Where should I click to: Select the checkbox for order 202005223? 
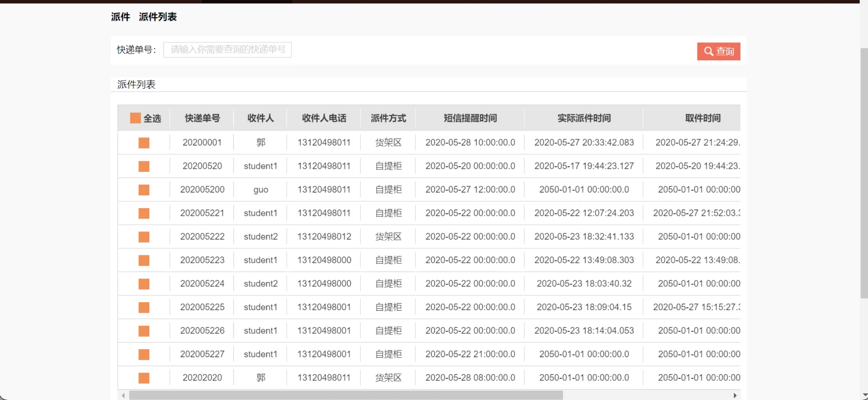(x=144, y=260)
